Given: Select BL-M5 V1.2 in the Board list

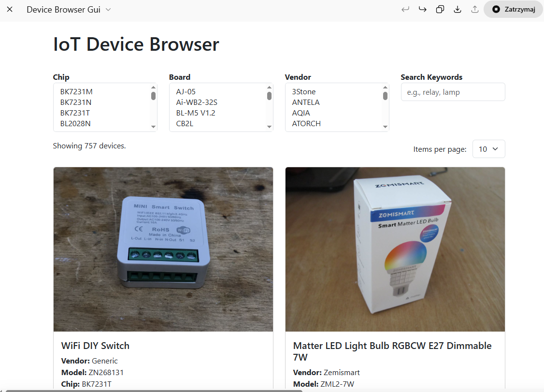Looking at the screenshot, I should click(196, 113).
